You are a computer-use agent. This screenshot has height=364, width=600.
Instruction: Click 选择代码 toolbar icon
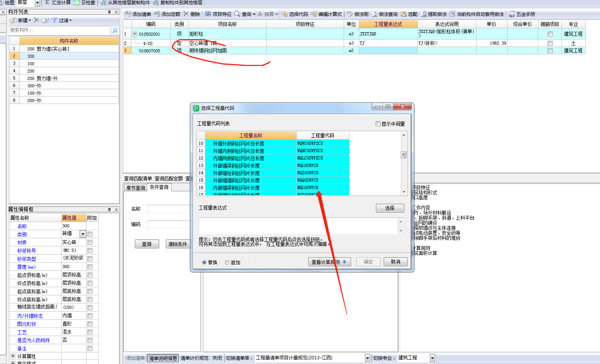click(285, 14)
